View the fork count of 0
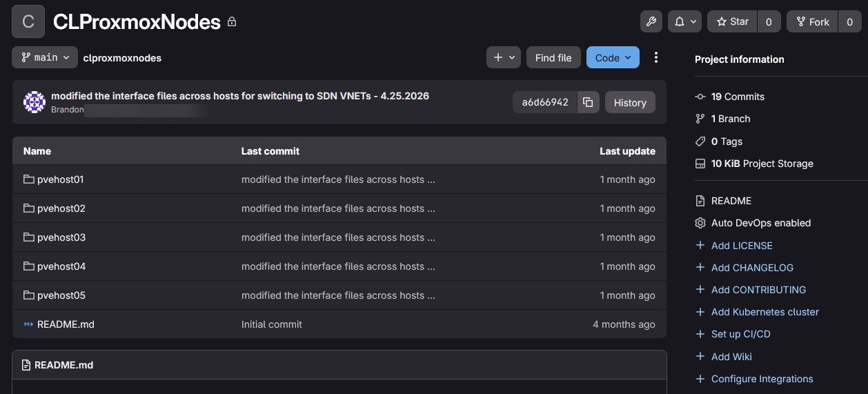The width and height of the screenshot is (868, 394). coord(849,21)
